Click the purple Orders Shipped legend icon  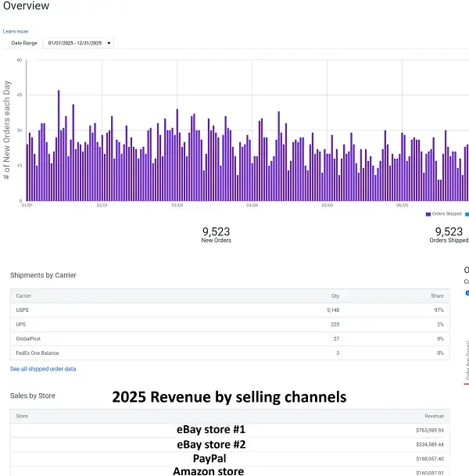(428, 213)
